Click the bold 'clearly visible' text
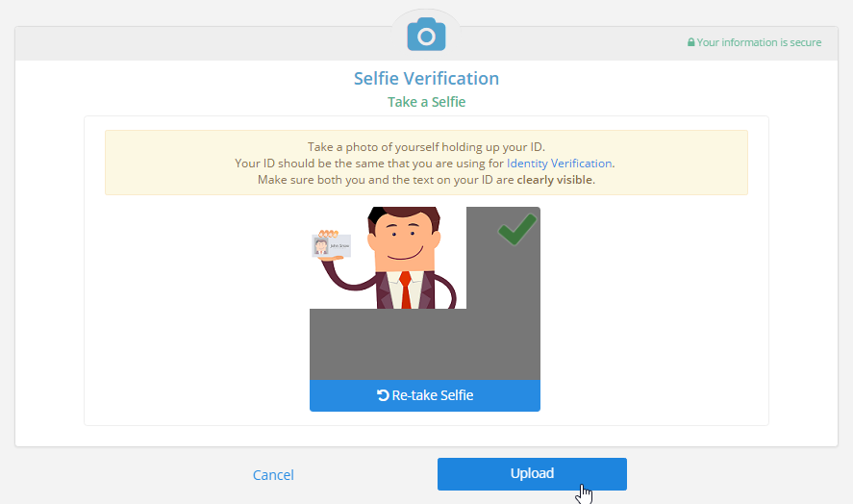853x504 pixels. [554, 180]
